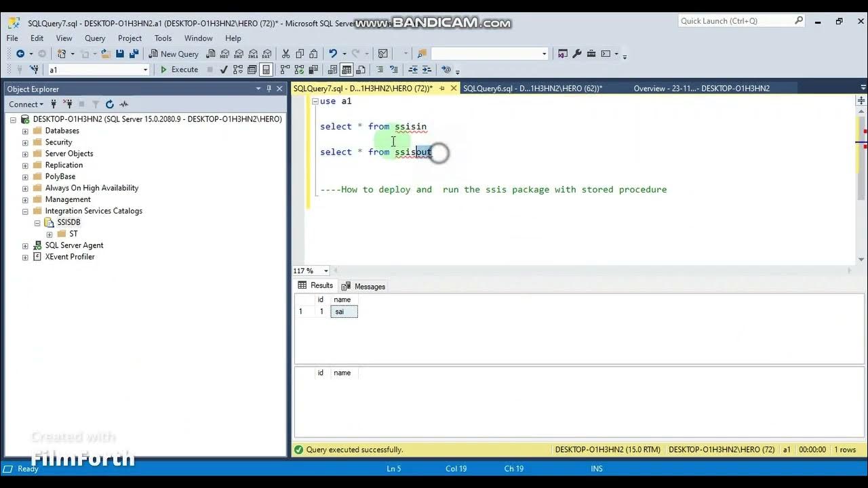Click the Save file icon
This screenshot has width=868, height=488.
[x=120, y=54]
